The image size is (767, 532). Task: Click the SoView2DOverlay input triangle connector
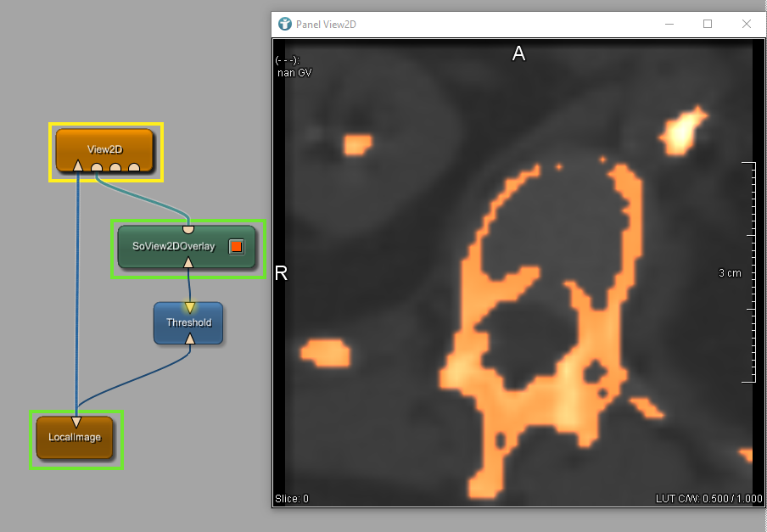(x=188, y=263)
